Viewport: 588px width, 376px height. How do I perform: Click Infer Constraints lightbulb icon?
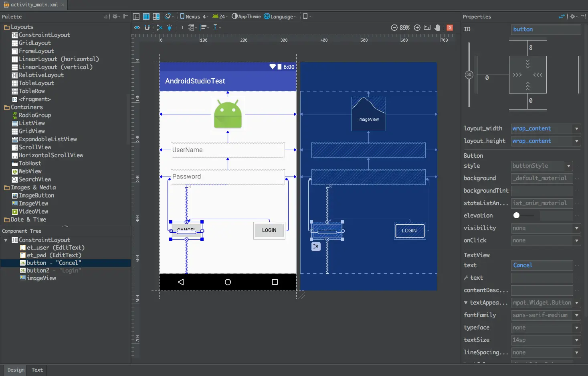point(170,28)
